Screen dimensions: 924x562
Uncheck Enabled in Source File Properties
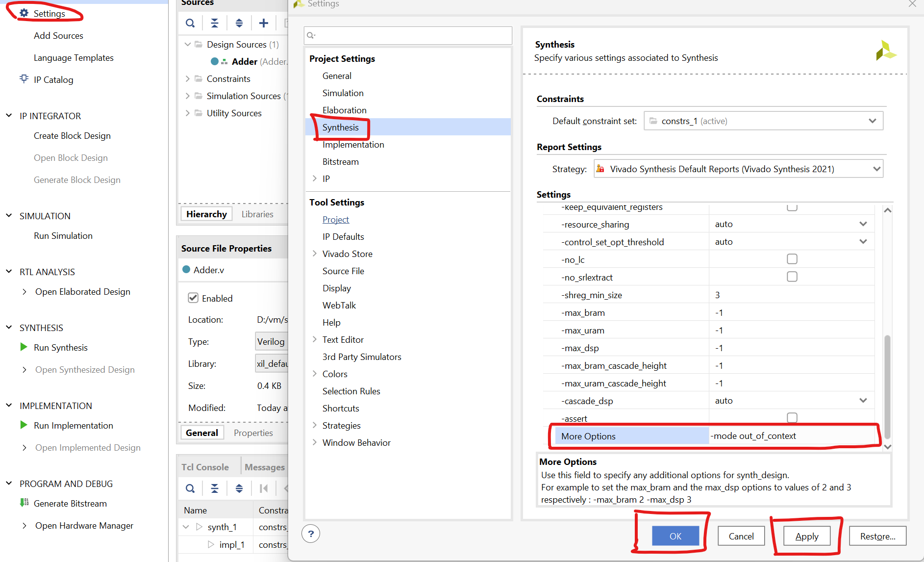193,298
